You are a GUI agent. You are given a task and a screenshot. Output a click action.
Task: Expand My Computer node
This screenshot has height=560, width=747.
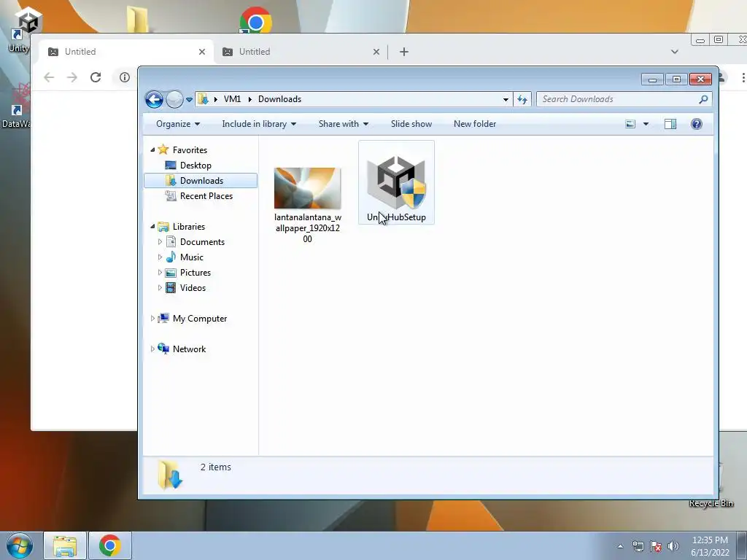coord(152,318)
